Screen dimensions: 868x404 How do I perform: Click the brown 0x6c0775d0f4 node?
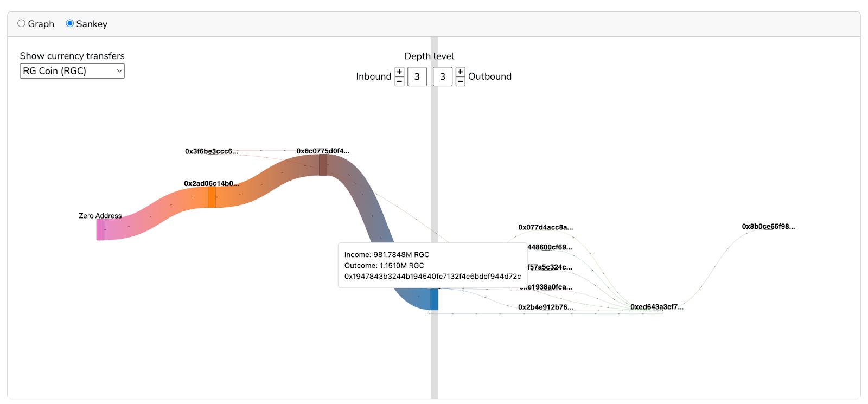click(323, 165)
